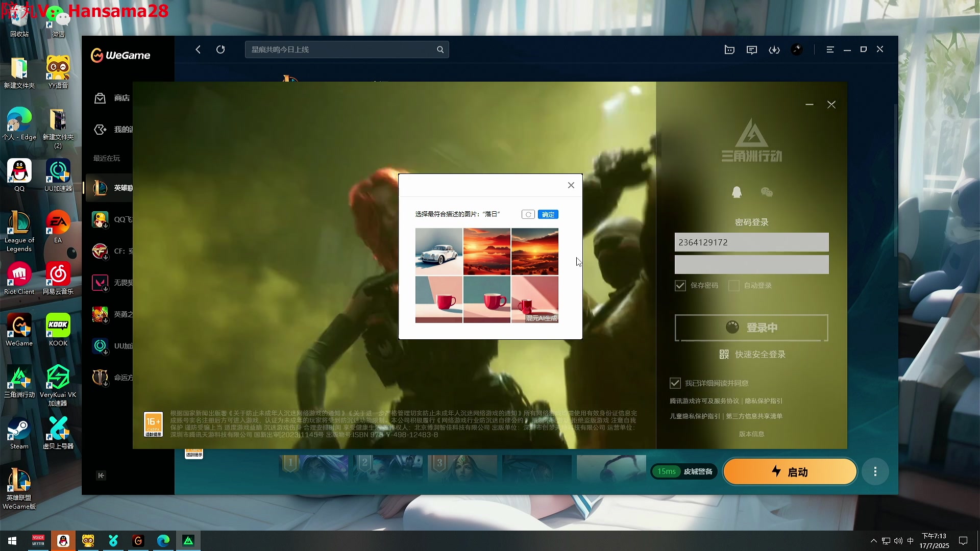Click the WeGame back navigation arrow
The height and width of the screenshot is (551, 980).
(x=198, y=49)
